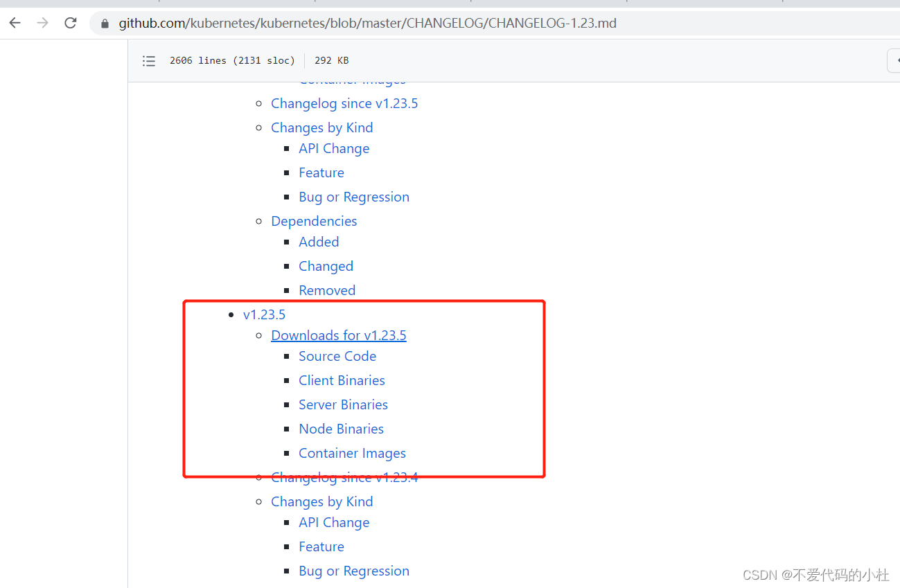
Task: Open 'Feature' under v1.23.4 Changes by Kind
Action: [321, 546]
